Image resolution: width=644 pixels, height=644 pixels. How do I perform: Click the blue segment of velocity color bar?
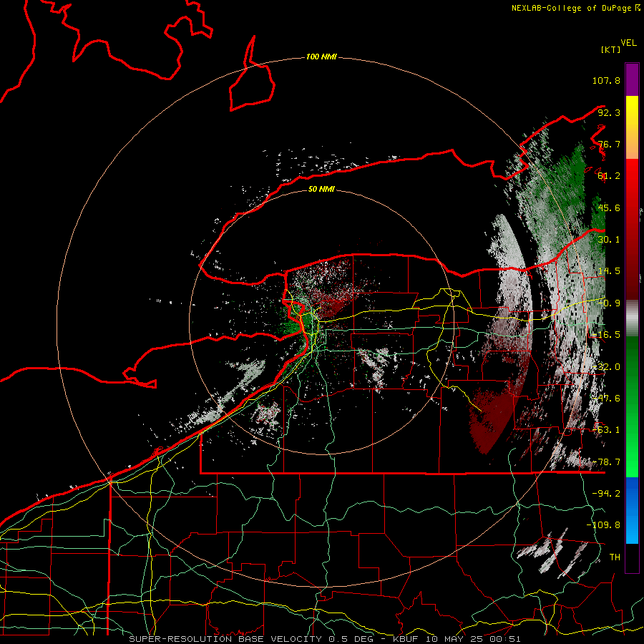[x=632, y=510]
